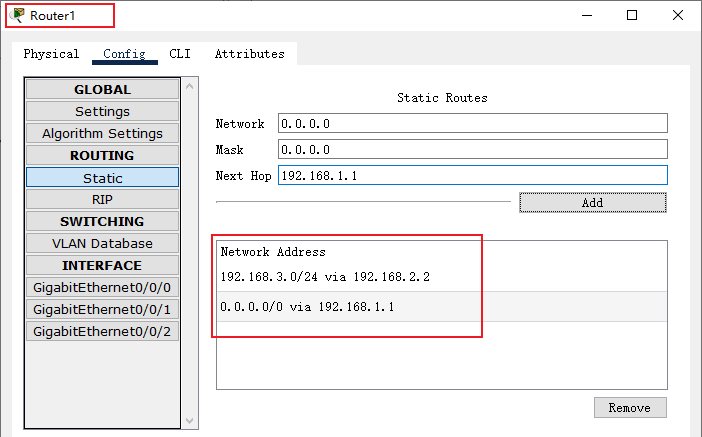Viewport: 702px width, 437px height.
Task: Open the CLI tab
Action: [180, 54]
